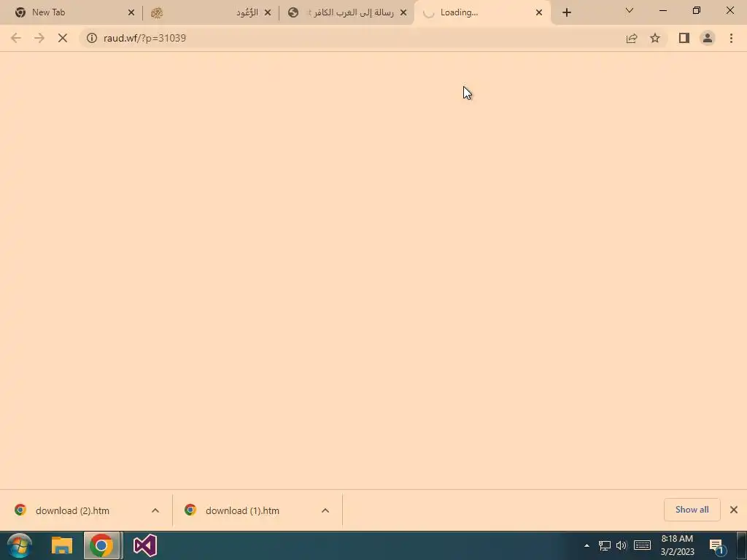Close the downloads bar
Screen dimensions: 747x560
[734, 510]
